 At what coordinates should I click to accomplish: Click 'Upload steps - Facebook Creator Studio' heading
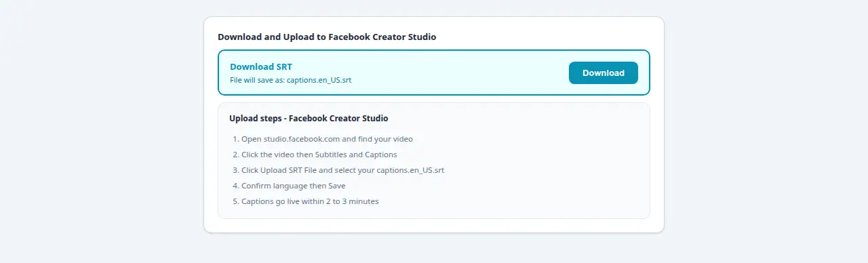[x=309, y=118]
